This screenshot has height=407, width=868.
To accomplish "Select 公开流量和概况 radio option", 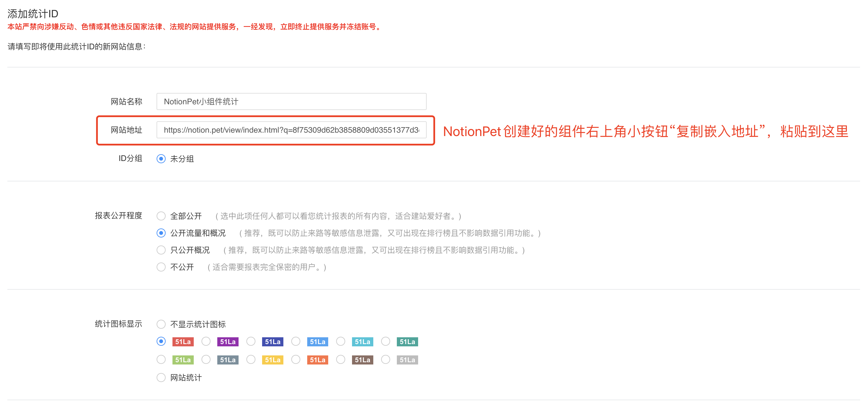I will pos(161,233).
